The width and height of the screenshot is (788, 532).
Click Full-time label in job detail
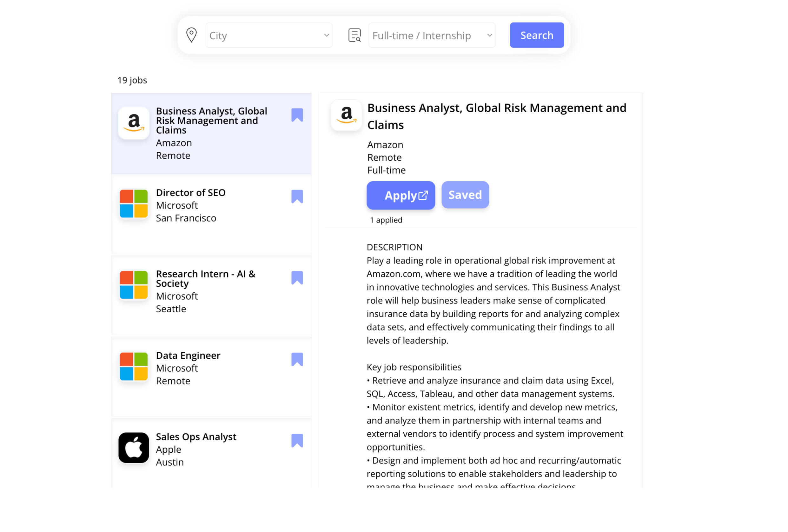[x=387, y=170]
